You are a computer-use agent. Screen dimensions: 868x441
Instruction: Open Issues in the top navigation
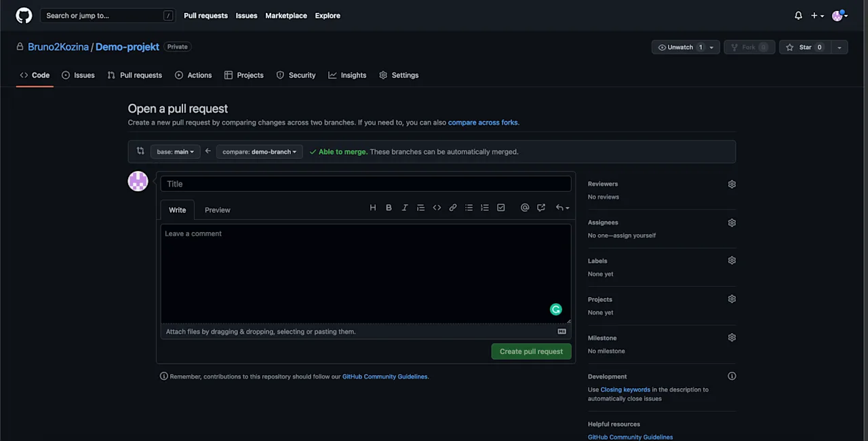click(246, 16)
